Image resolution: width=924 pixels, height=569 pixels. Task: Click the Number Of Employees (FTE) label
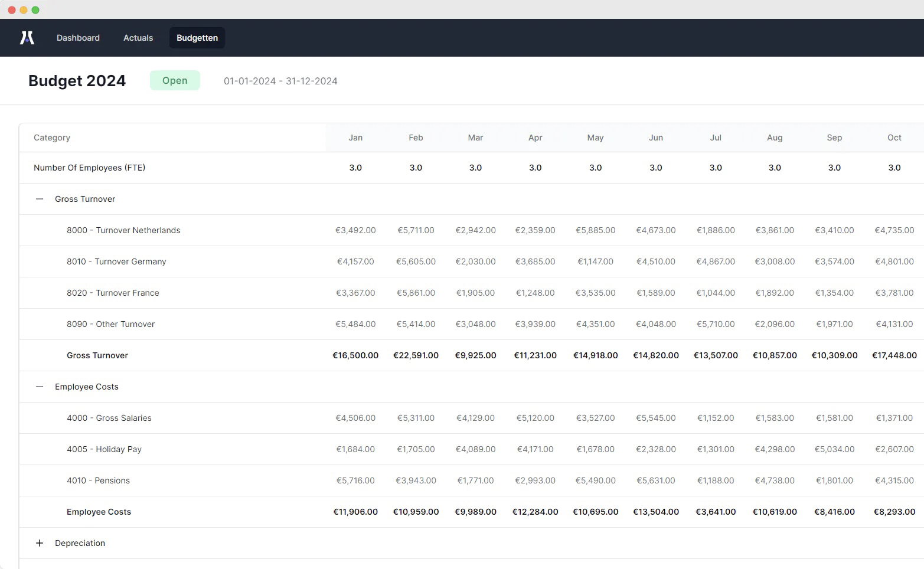[x=89, y=168]
